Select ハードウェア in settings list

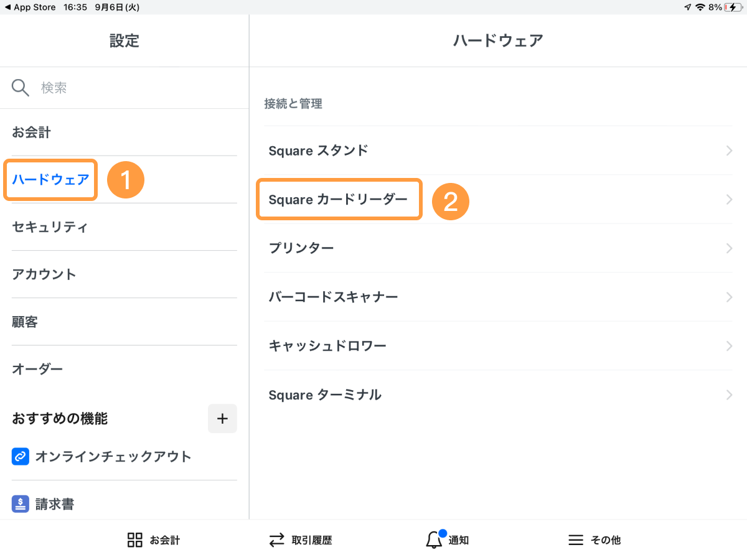pyautogui.click(x=125, y=180)
